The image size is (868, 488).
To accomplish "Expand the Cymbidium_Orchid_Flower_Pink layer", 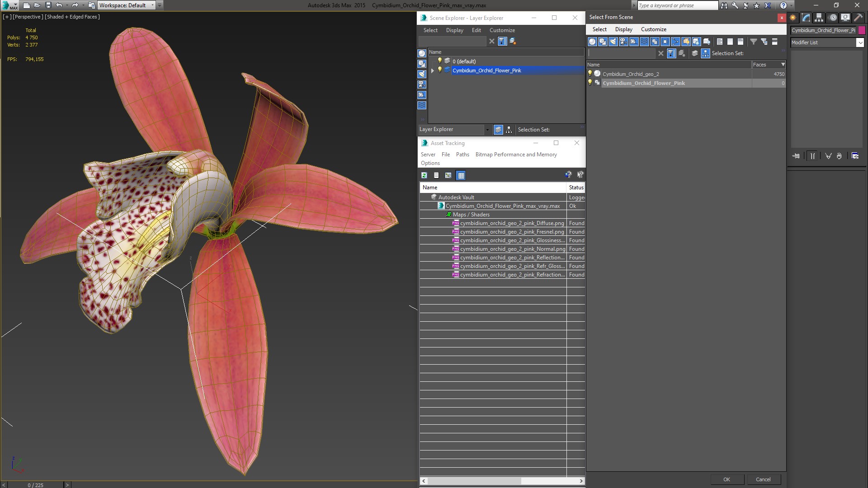I will pyautogui.click(x=433, y=70).
